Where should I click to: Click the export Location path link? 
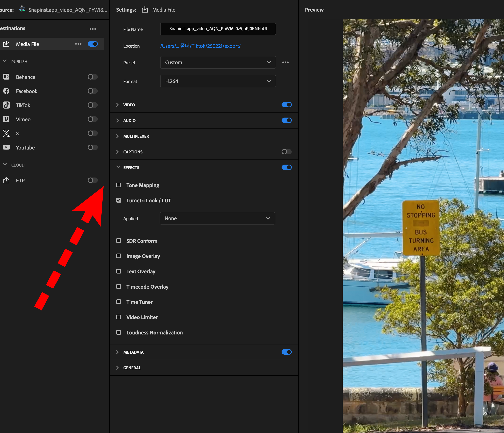click(x=200, y=46)
